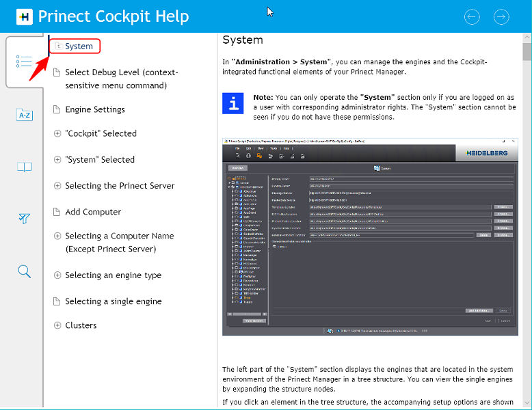The width and height of the screenshot is (532, 410).
Task: Open the glossary book icon
Action: [24, 167]
